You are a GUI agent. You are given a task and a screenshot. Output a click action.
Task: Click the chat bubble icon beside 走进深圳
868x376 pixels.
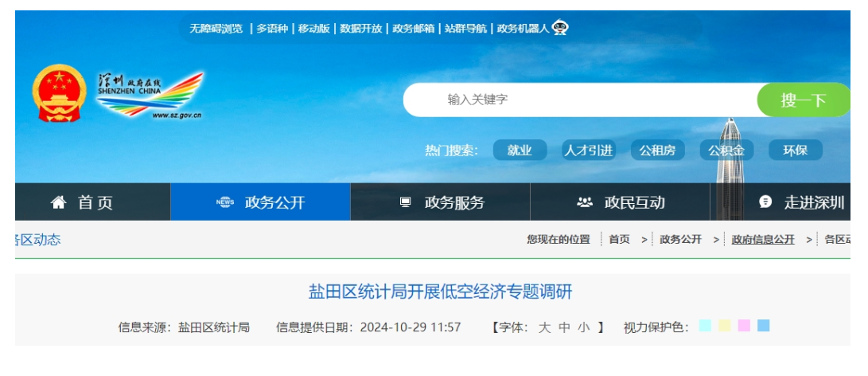tap(765, 202)
